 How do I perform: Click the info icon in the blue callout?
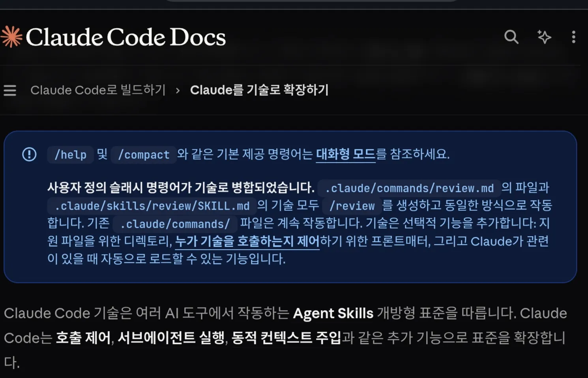[29, 154]
